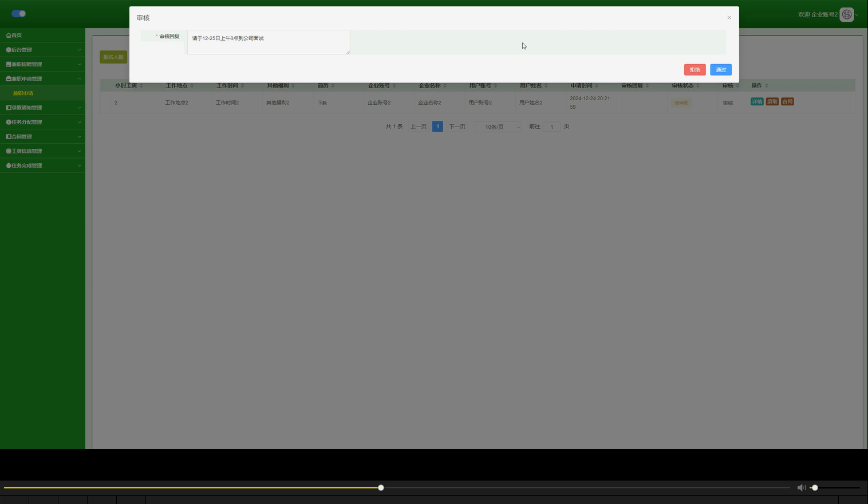Go to next page with 下一页
Viewport: 868px width, 504px height.
pyautogui.click(x=457, y=127)
